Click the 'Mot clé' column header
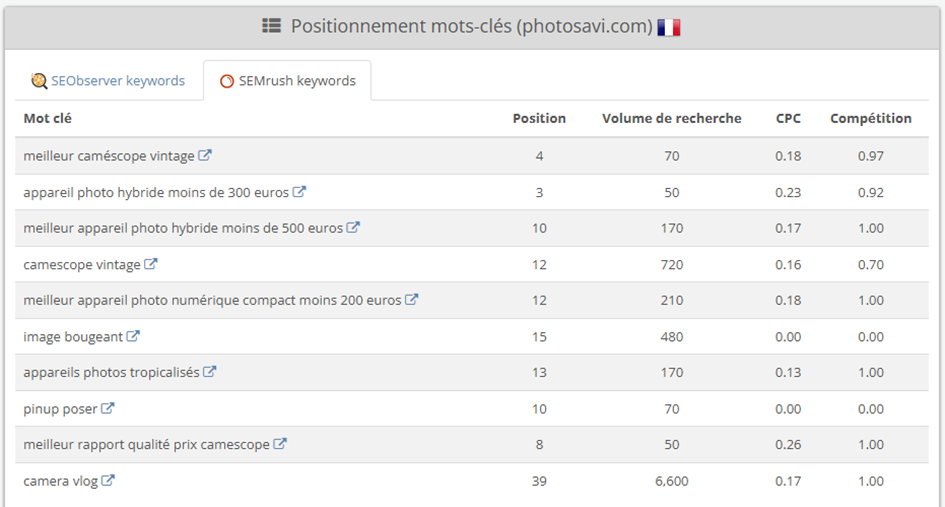The height and width of the screenshot is (507, 945). pos(48,118)
